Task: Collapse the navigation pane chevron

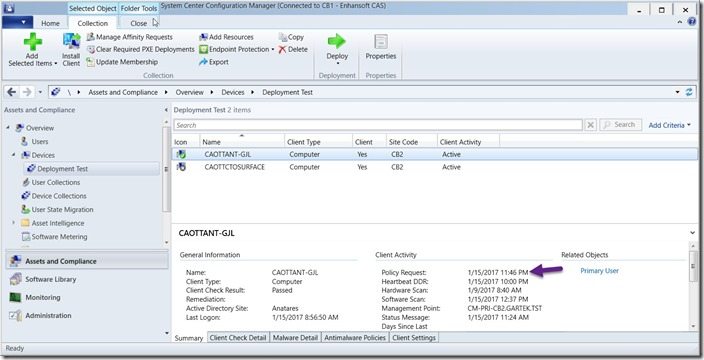Action: 166,110
